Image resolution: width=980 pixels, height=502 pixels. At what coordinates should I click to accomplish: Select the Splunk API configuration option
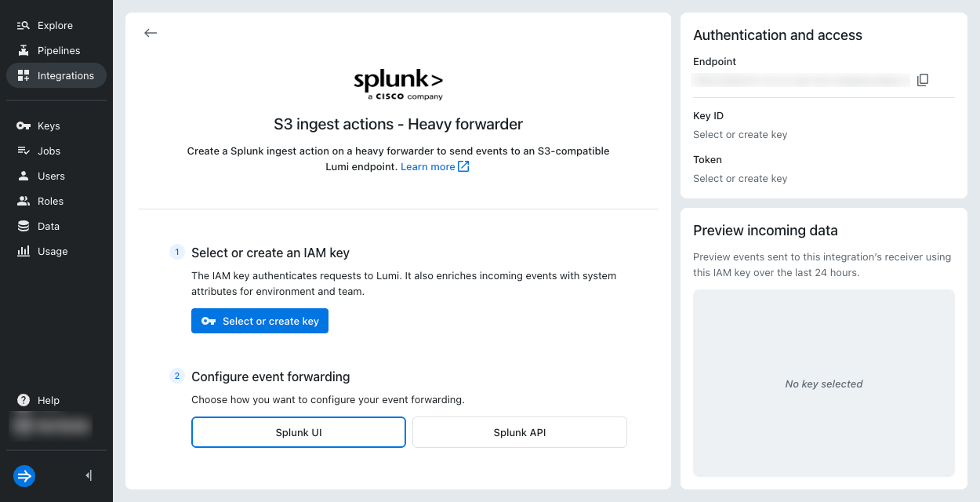click(x=520, y=432)
